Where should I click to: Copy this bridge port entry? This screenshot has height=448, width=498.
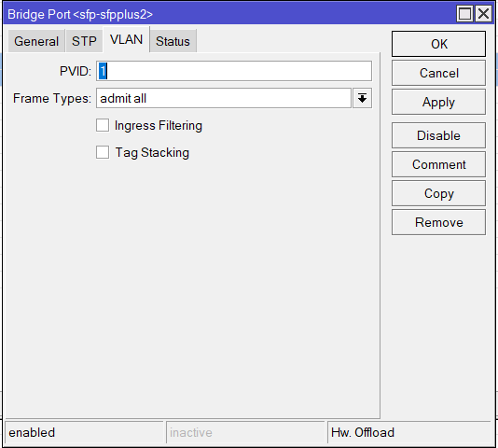[438, 193]
